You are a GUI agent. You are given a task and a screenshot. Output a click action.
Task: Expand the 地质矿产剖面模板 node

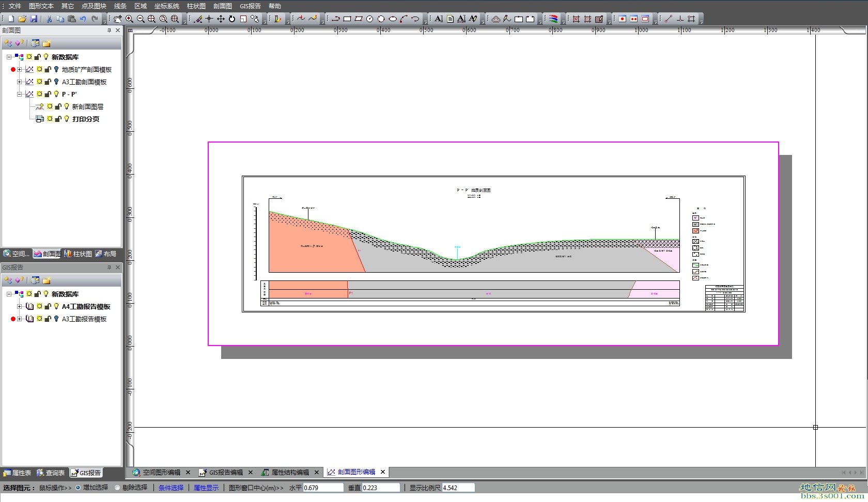point(19,69)
